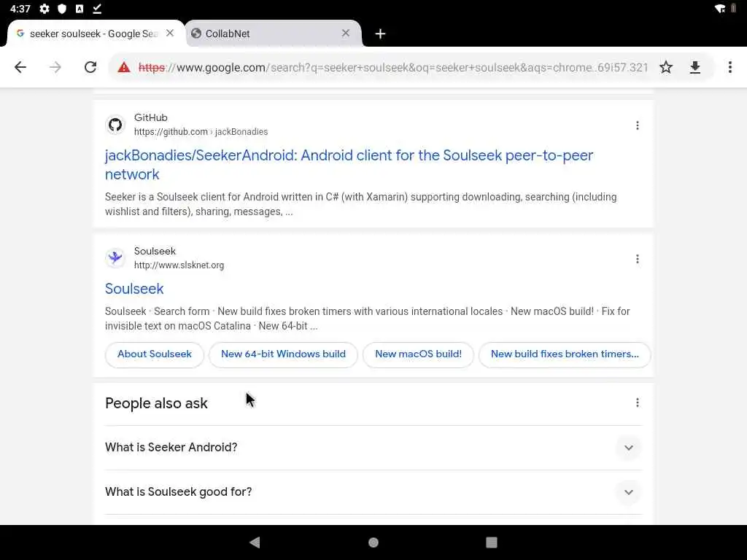This screenshot has height=560, width=747.
Task: Click the 'Seeker is a Soulseek client' snippet
Action: coord(360,204)
